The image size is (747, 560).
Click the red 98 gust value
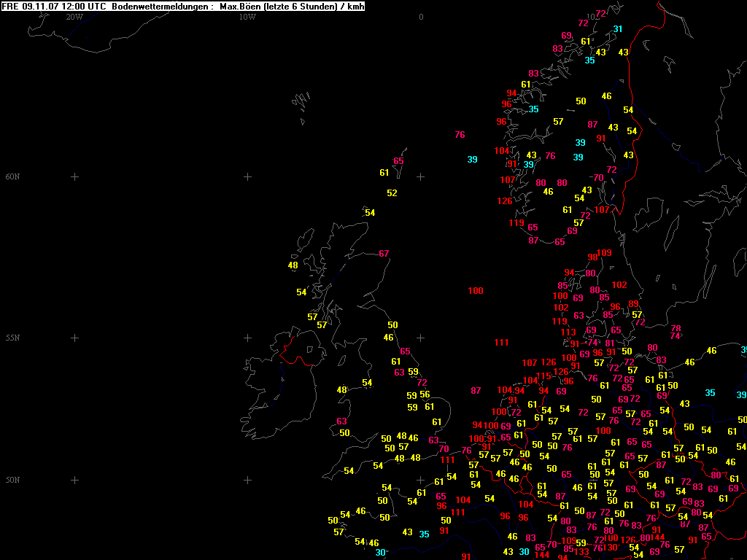tap(592, 257)
